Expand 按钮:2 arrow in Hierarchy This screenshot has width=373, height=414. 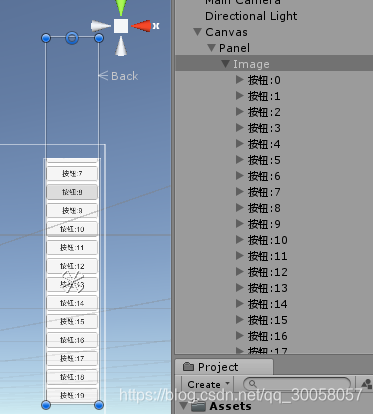(x=240, y=111)
